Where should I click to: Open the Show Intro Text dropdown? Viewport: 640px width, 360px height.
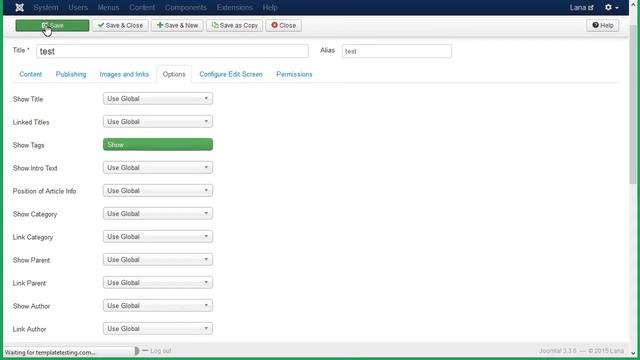(158, 168)
